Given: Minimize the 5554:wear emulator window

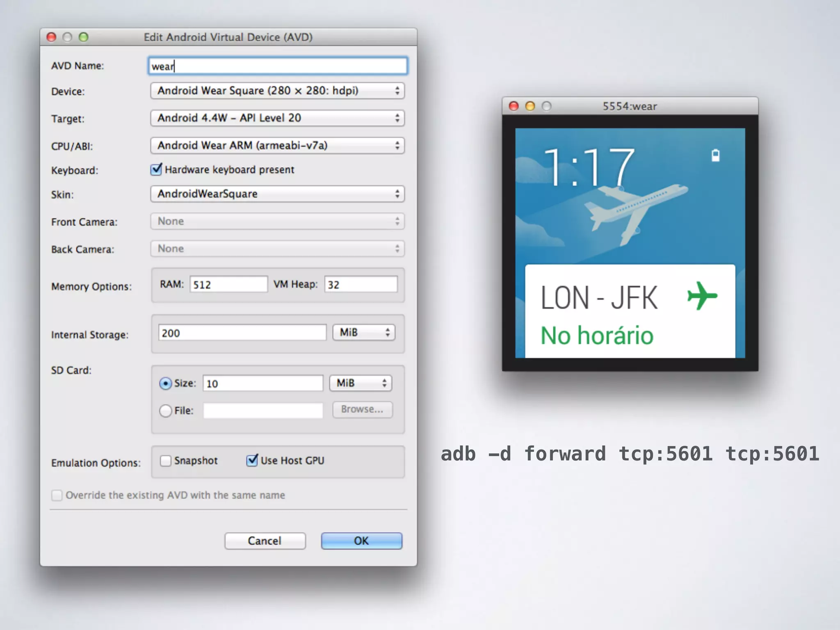Looking at the screenshot, I should (x=530, y=106).
